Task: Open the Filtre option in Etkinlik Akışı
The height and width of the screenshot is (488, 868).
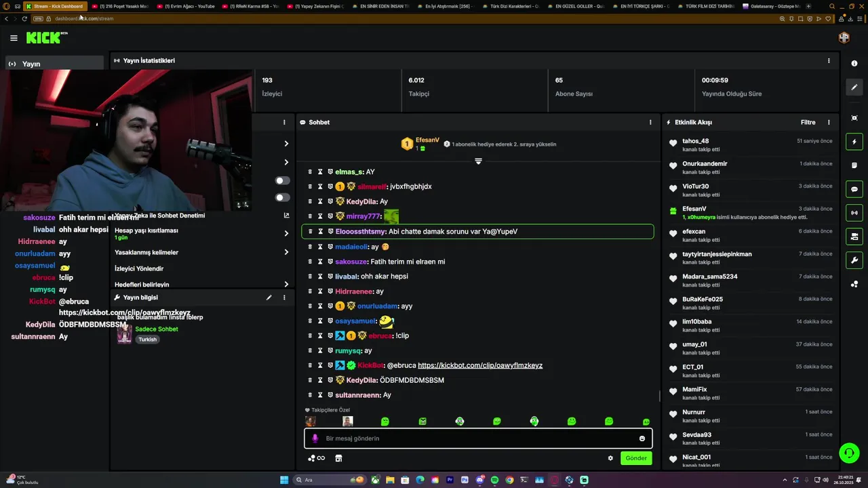Action: (808, 123)
